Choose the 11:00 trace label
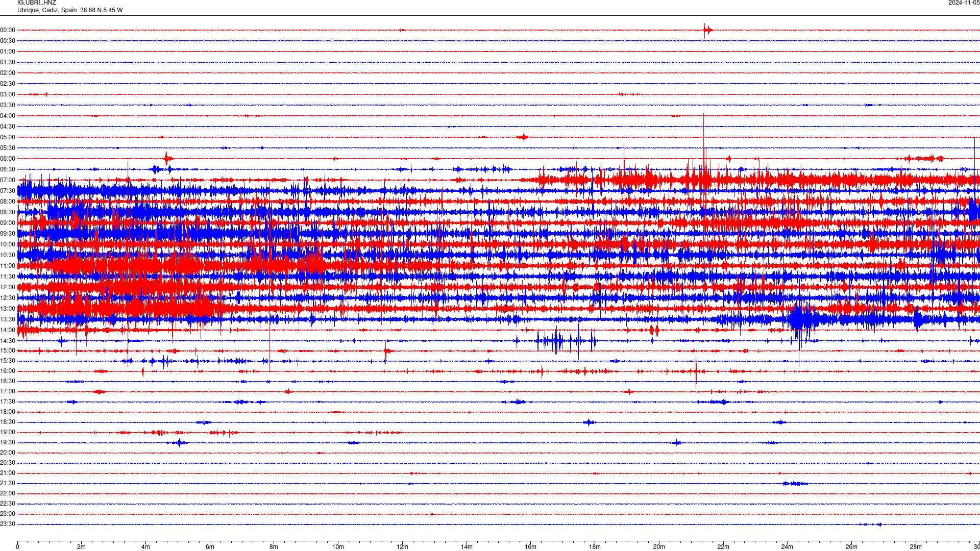The image size is (980, 551). [x=8, y=266]
